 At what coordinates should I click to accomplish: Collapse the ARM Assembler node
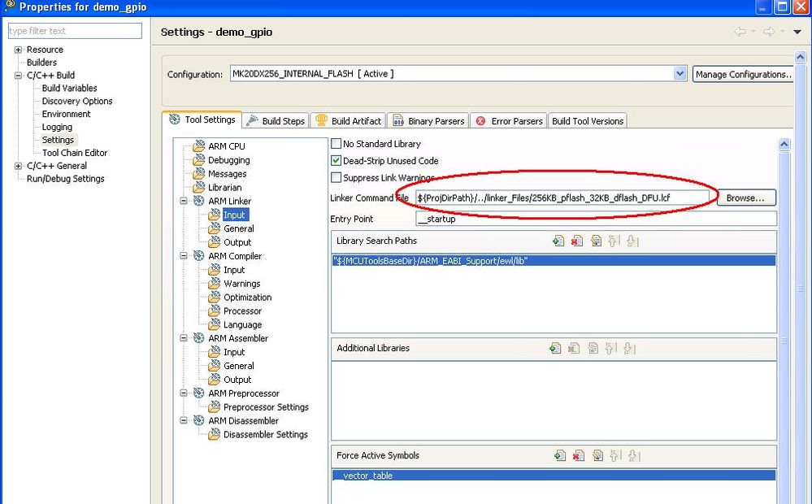184,337
